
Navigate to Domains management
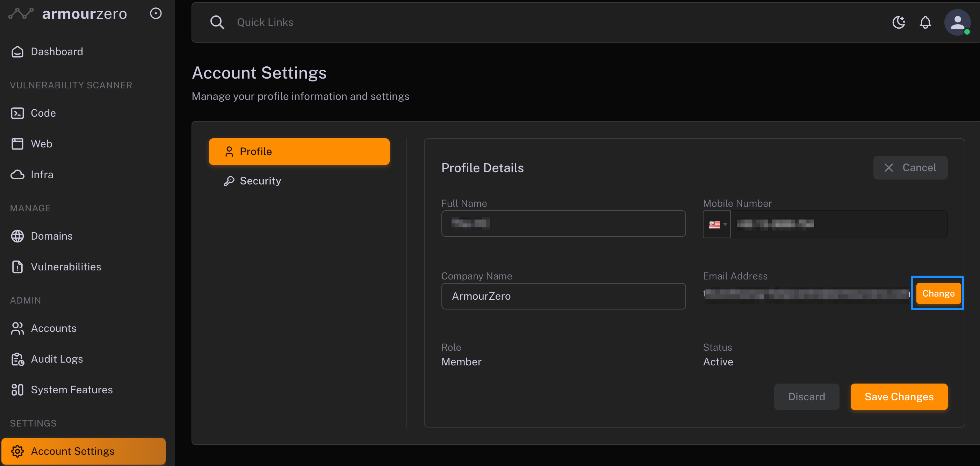click(51, 236)
